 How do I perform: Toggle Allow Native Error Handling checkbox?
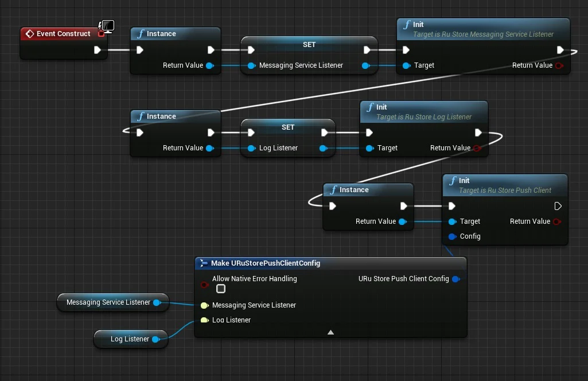coord(221,289)
